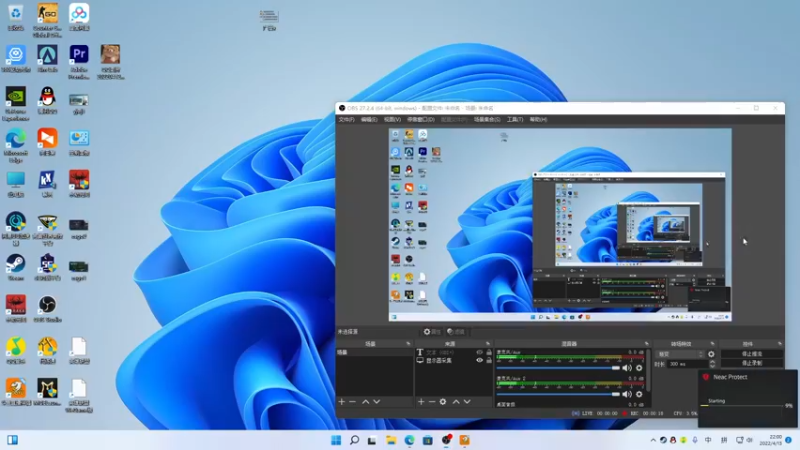Viewport: 800px width, 450px height.
Task: Open QQ Music yellow desktop icon
Action: pyautogui.click(x=16, y=351)
